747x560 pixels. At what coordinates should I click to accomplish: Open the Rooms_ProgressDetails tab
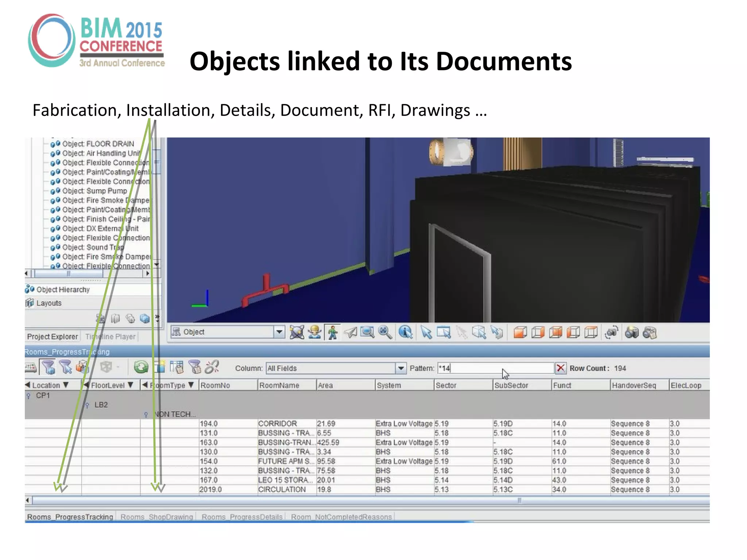coord(242,517)
